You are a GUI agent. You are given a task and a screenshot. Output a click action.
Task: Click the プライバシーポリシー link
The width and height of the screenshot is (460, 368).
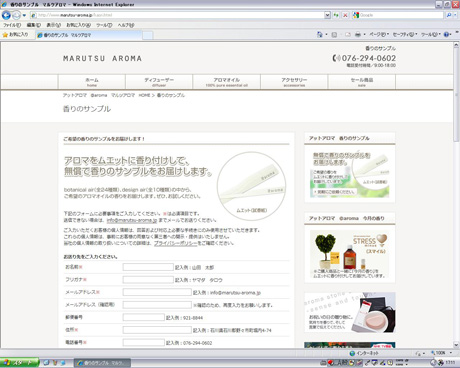click(x=176, y=243)
